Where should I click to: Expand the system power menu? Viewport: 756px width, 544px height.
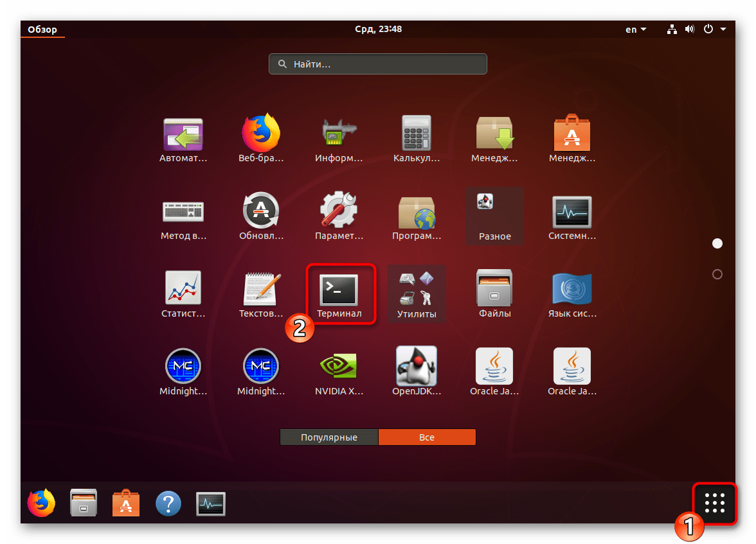pos(714,30)
